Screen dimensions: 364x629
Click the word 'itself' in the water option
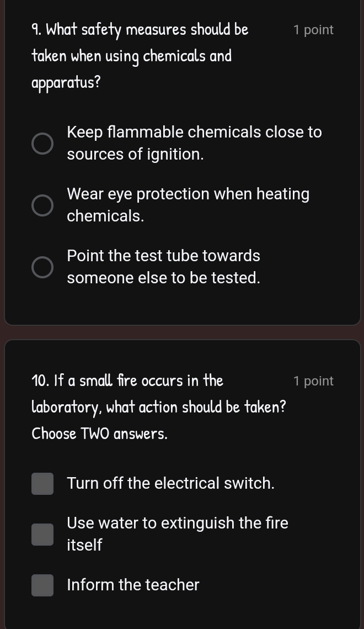(84, 546)
